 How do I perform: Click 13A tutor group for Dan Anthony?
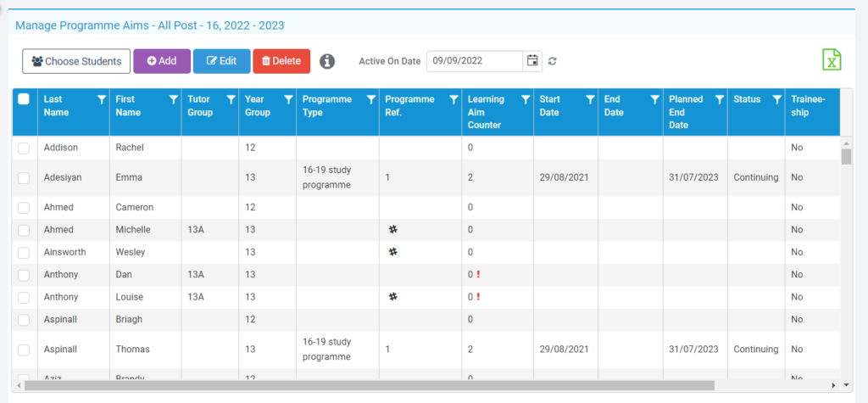tap(196, 274)
